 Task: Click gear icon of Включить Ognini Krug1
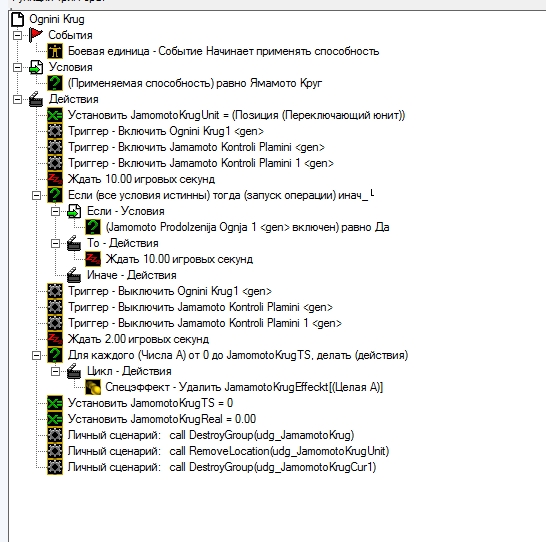click(55, 131)
